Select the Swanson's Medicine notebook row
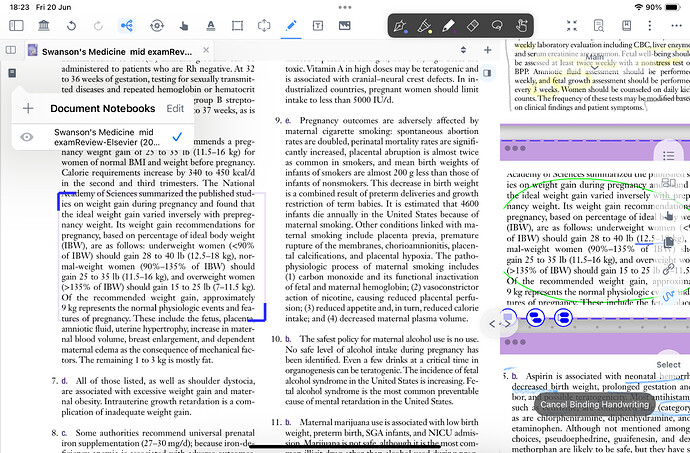The image size is (690, 453). click(x=103, y=137)
